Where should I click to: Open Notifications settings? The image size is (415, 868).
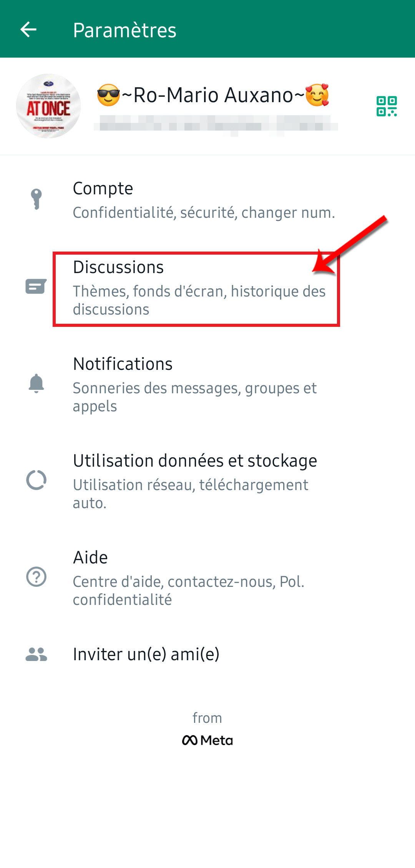pos(207,384)
